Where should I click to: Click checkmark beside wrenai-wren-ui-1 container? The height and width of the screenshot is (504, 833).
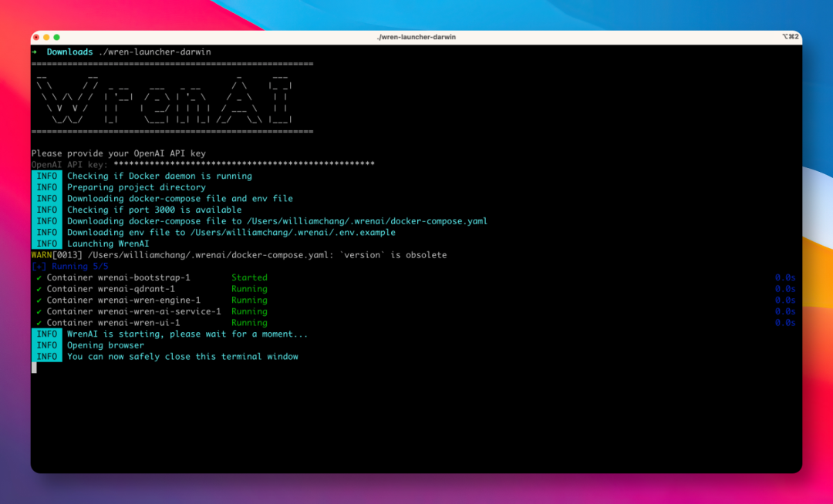click(39, 323)
